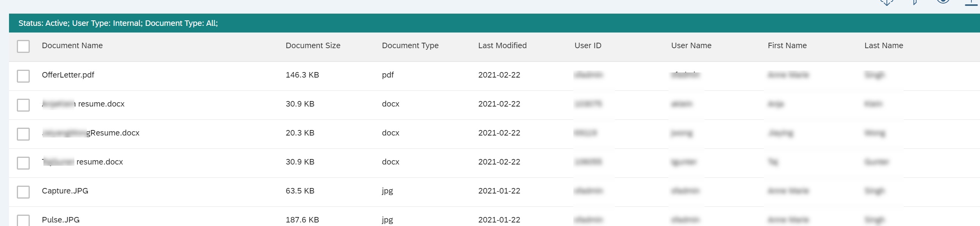Viewport: 980px width, 226px height.
Task: Click the User ID column header
Action: 588,45
